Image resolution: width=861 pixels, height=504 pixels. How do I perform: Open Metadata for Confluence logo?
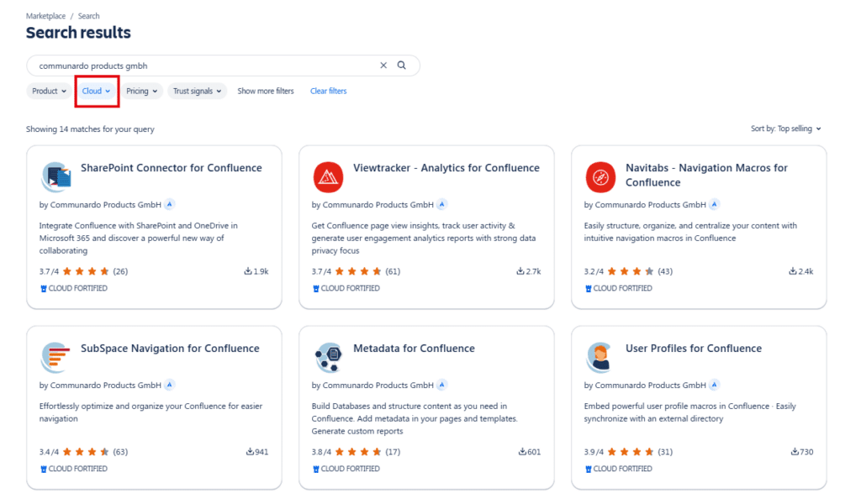[x=329, y=357]
